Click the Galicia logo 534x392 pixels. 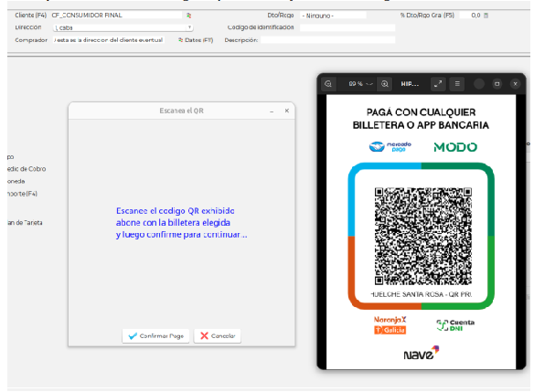point(390,330)
